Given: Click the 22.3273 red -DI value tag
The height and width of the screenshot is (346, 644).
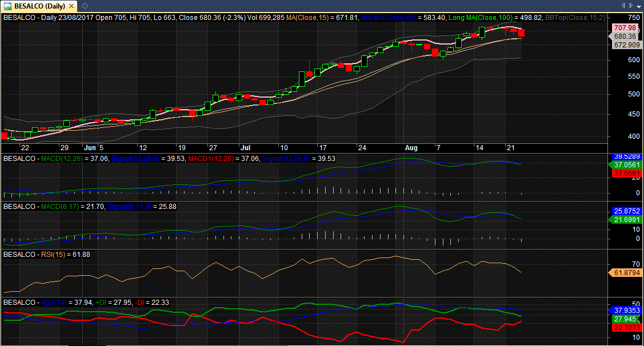Looking at the screenshot, I should click(x=627, y=328).
